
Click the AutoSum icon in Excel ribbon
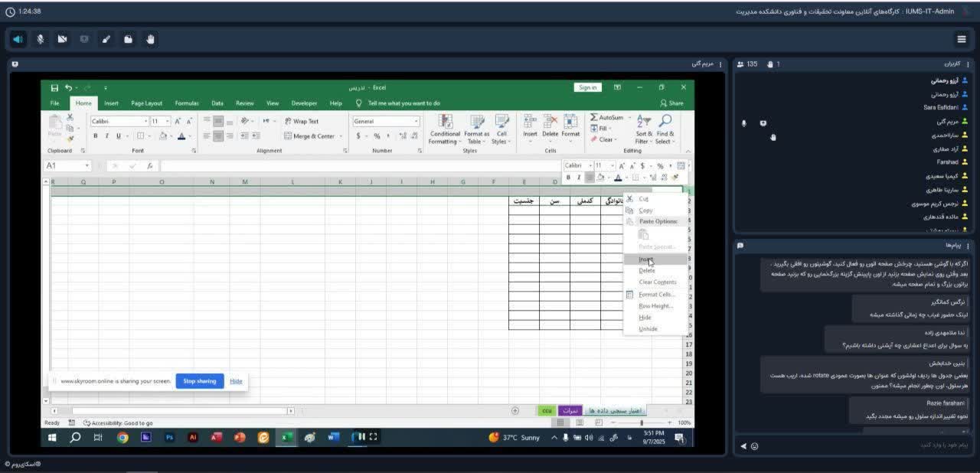click(x=594, y=118)
